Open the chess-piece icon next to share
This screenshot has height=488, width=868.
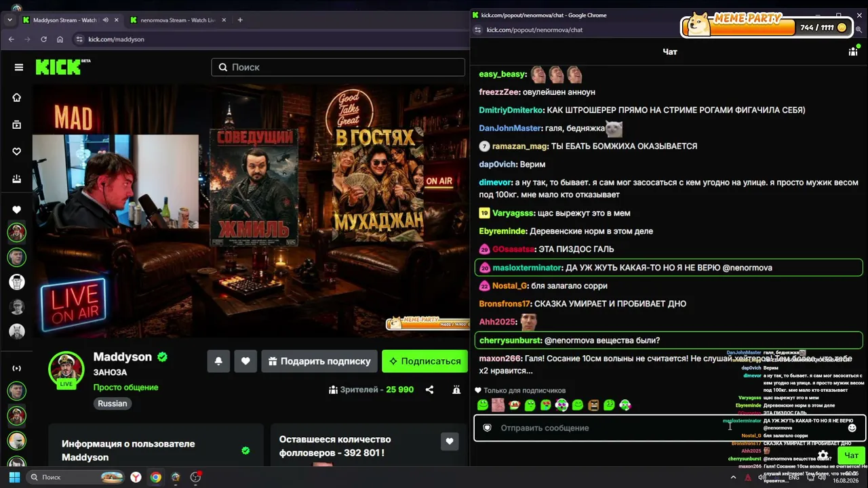(x=456, y=390)
